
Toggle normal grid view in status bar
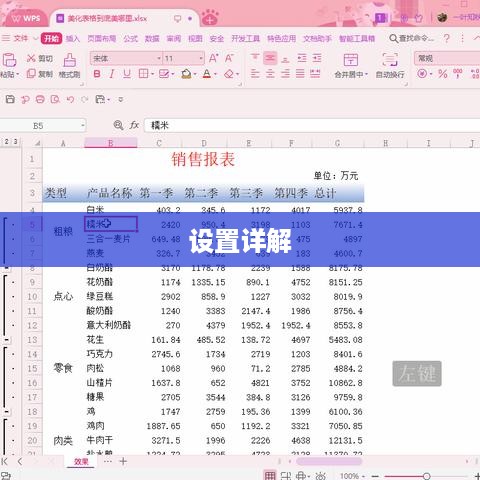click(x=270, y=476)
